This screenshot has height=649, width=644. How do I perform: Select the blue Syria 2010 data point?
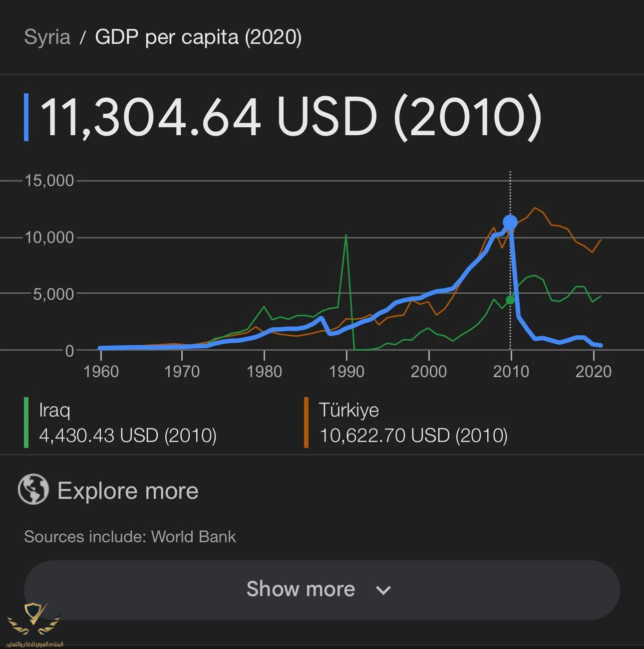coord(510,222)
